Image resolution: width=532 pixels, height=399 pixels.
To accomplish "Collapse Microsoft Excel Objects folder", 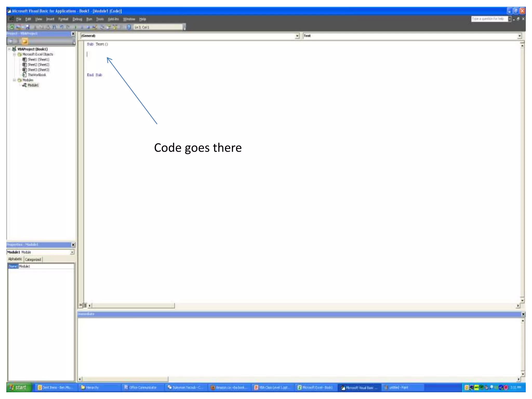I will (15, 54).
